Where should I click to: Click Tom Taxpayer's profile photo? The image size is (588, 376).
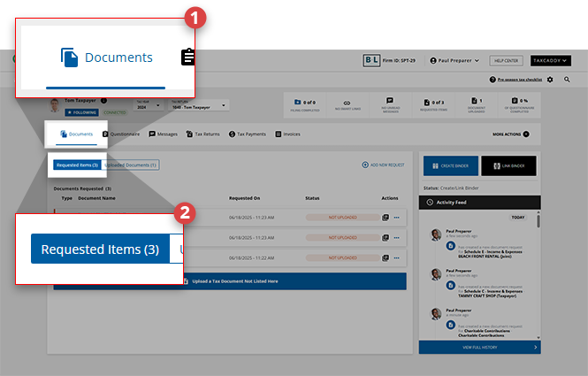pyautogui.click(x=55, y=105)
